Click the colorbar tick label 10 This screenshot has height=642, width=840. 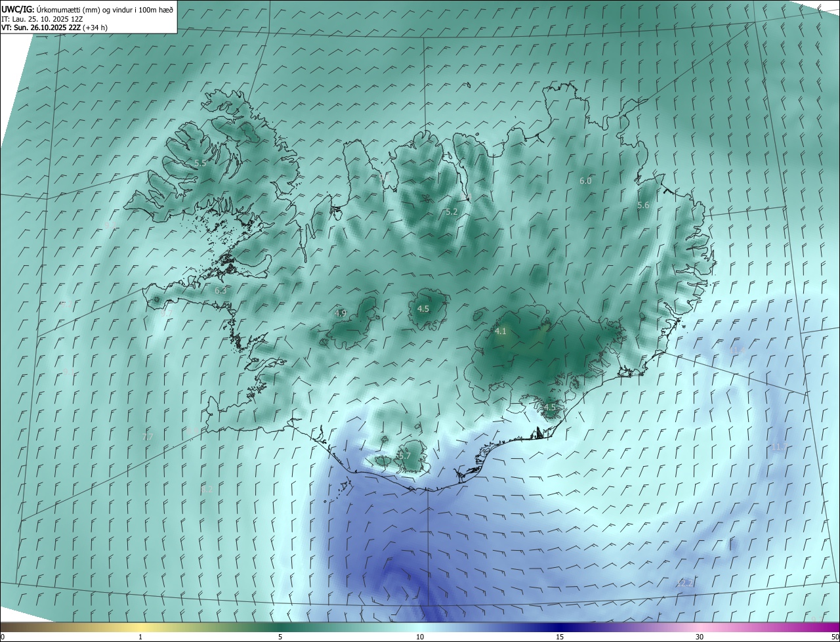420,637
